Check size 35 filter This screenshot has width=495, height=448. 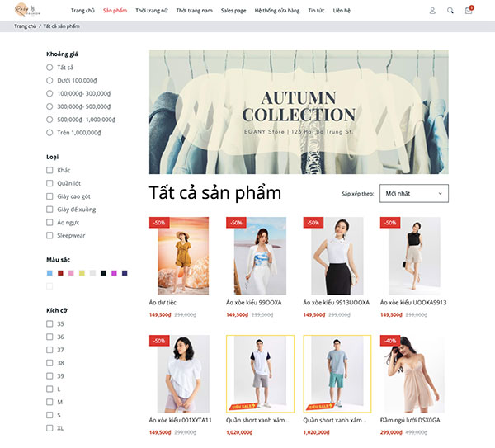[x=49, y=323]
